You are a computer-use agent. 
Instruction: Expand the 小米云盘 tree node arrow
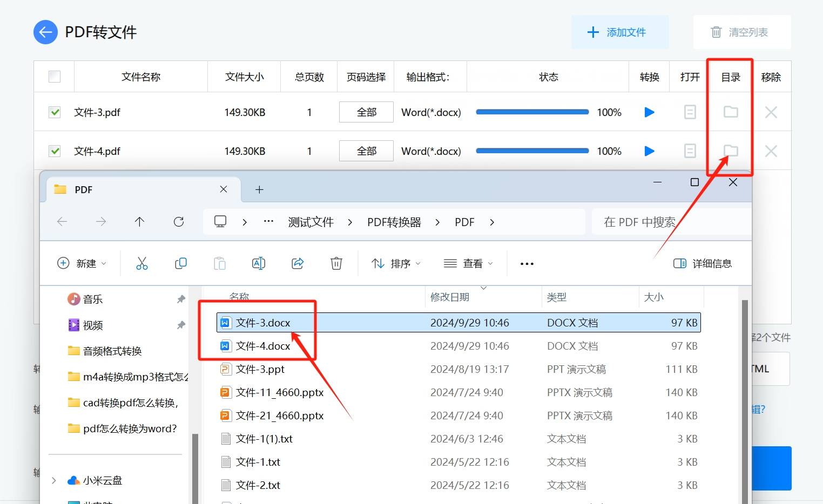(53, 480)
